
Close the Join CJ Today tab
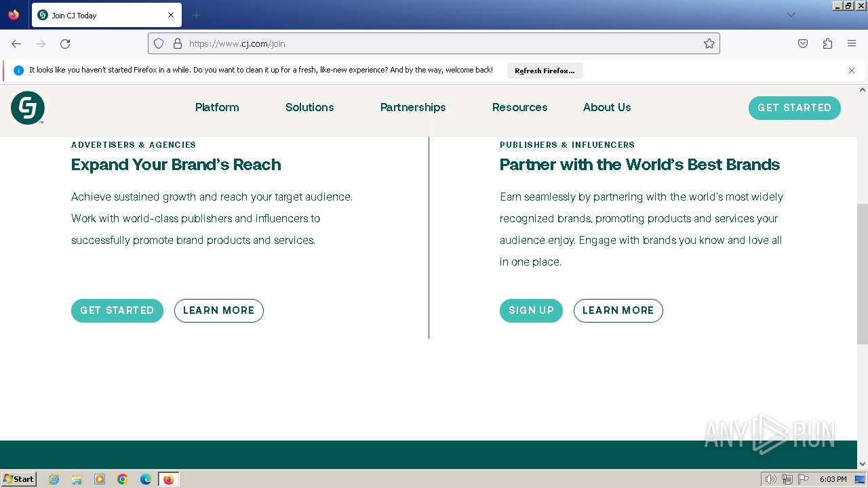171,15
